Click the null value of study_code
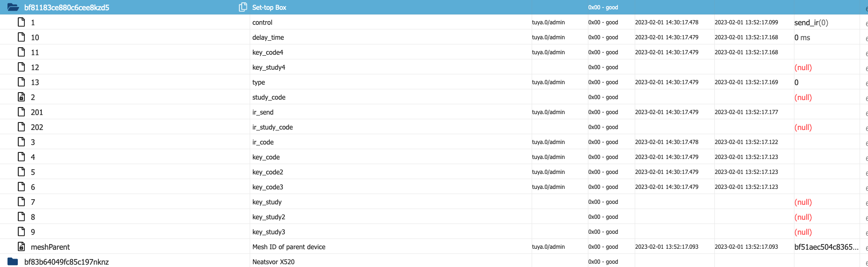This screenshot has width=868, height=267. click(803, 97)
